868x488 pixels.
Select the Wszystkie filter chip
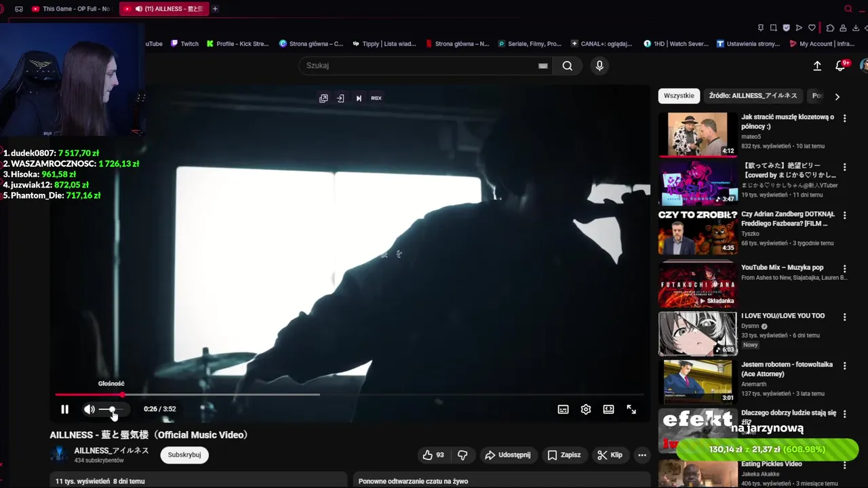click(x=679, y=96)
